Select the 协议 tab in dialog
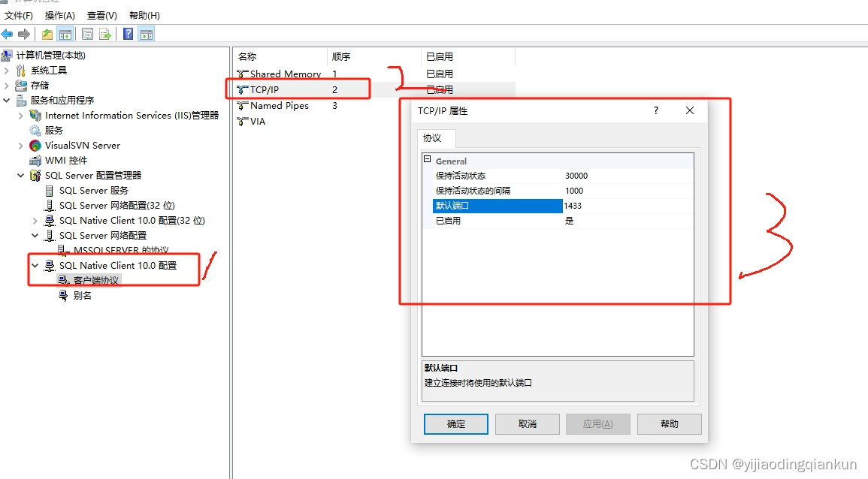This screenshot has width=868, height=479. pos(436,138)
